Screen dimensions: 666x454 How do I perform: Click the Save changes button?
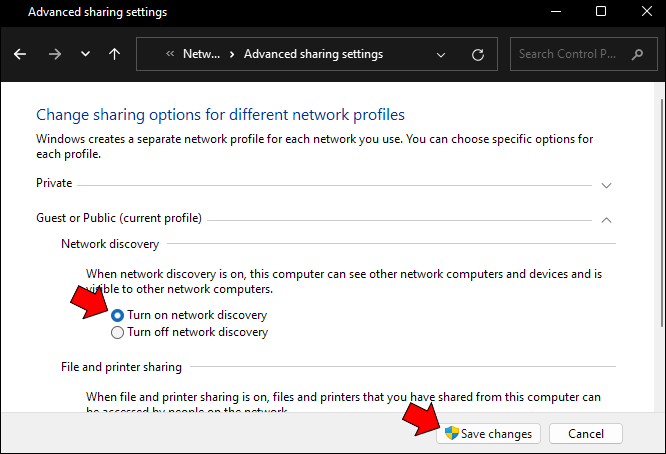(x=489, y=433)
